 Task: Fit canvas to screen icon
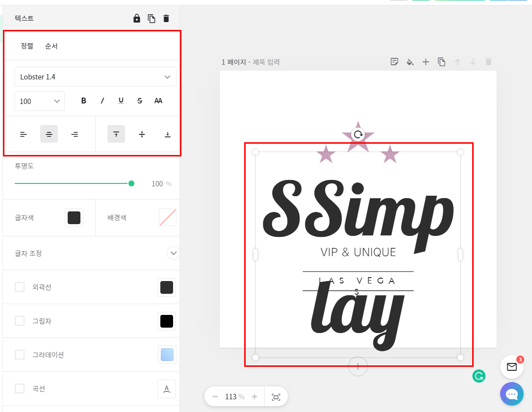(x=276, y=397)
